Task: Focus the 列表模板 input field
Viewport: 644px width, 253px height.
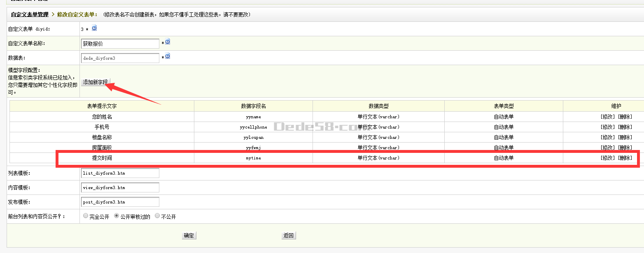Action: 120,173
